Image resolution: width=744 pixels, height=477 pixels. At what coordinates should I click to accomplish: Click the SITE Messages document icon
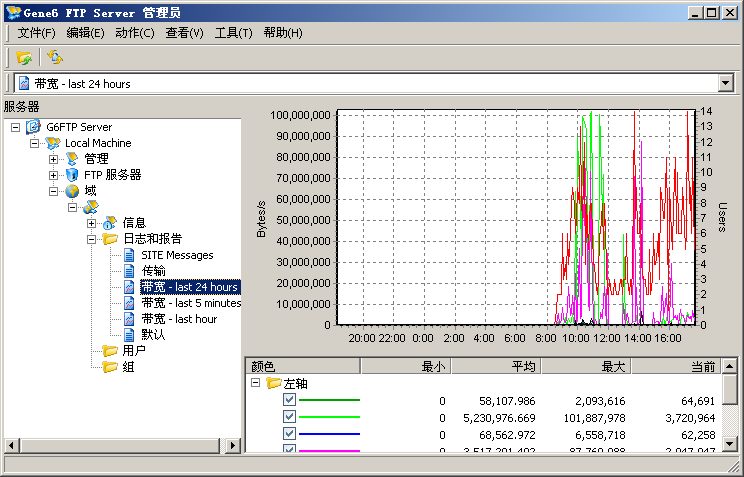(x=129, y=255)
